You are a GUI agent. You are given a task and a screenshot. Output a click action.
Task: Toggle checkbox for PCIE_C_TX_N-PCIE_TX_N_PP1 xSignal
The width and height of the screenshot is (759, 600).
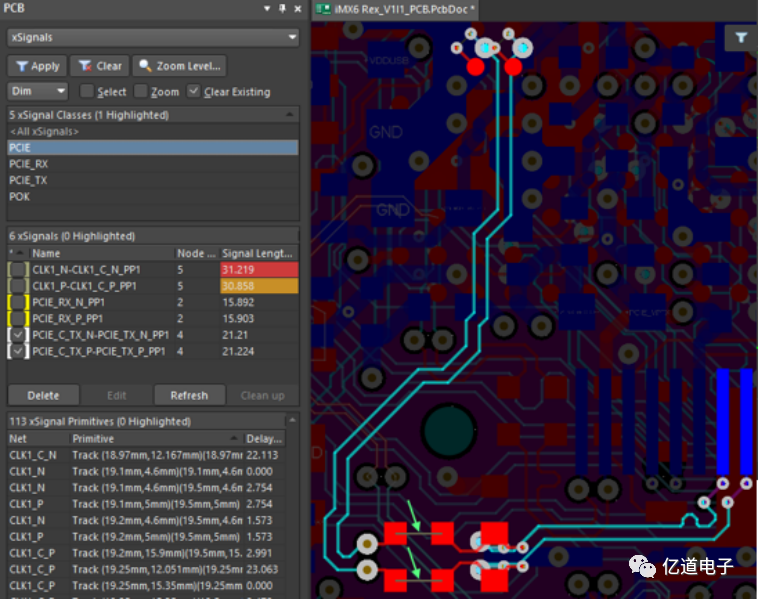coord(18,335)
